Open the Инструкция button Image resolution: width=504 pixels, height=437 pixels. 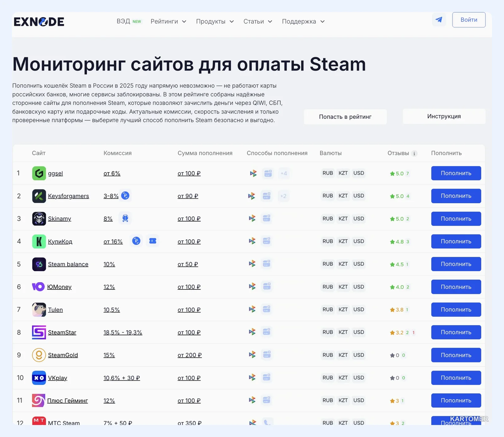pyautogui.click(x=444, y=116)
